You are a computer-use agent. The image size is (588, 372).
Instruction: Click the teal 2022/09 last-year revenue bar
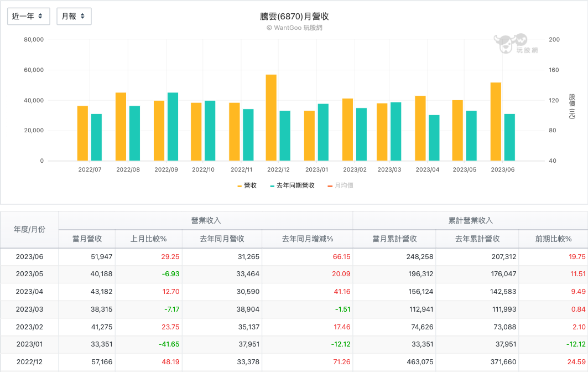(173, 127)
